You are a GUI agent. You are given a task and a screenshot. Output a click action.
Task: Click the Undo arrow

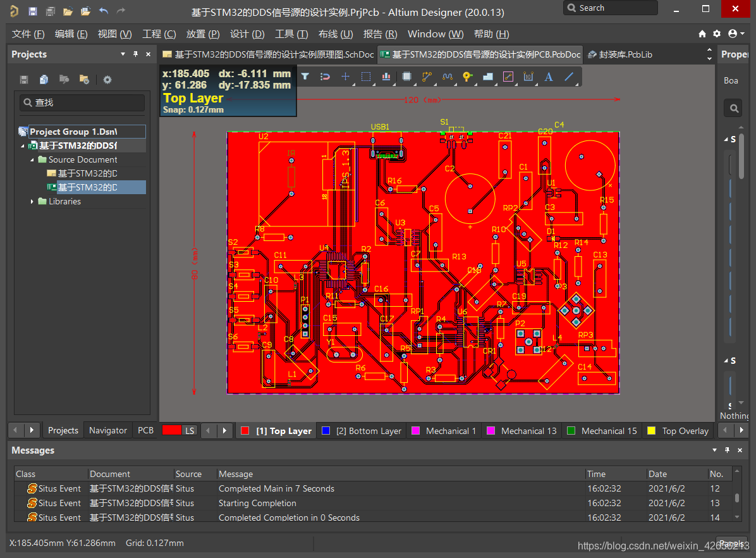(x=103, y=11)
